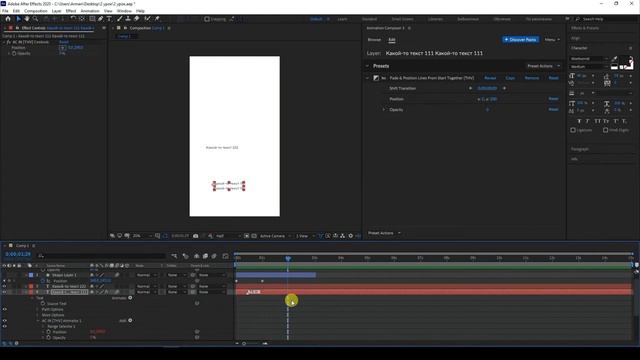The image size is (640, 360).
Task: Click the Home icon in the toolbar
Action: point(8,19)
